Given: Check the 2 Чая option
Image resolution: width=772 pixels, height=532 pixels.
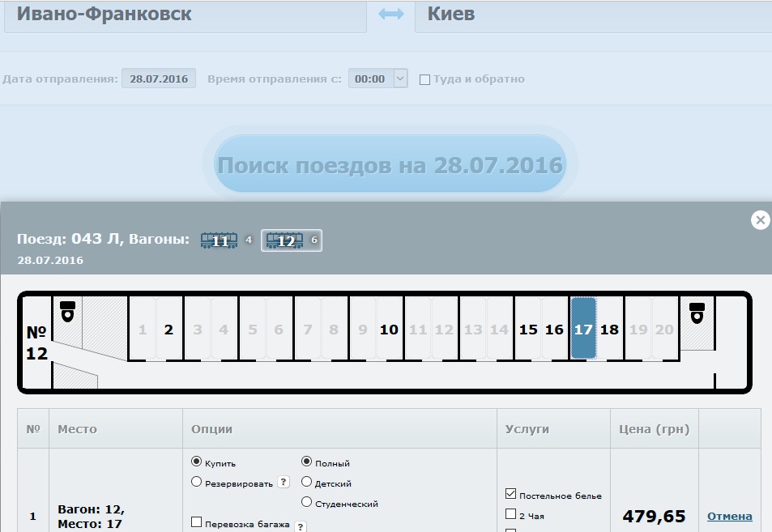Looking at the screenshot, I should tap(510, 513).
